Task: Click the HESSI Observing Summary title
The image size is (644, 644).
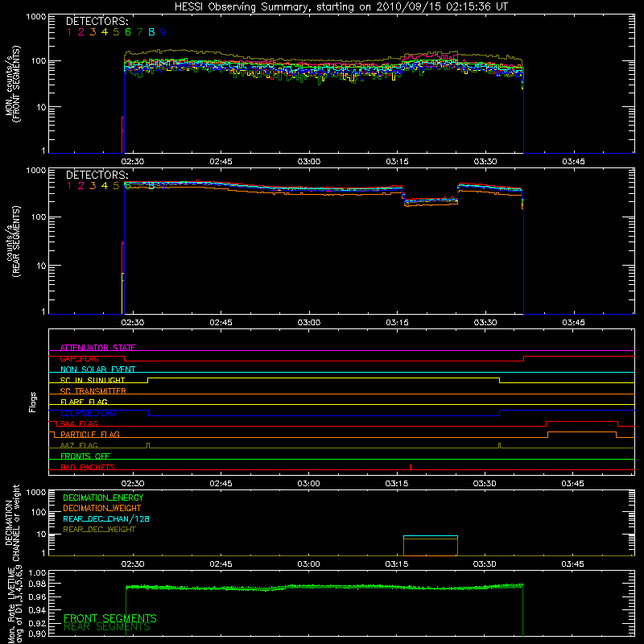Action: [341, 6]
